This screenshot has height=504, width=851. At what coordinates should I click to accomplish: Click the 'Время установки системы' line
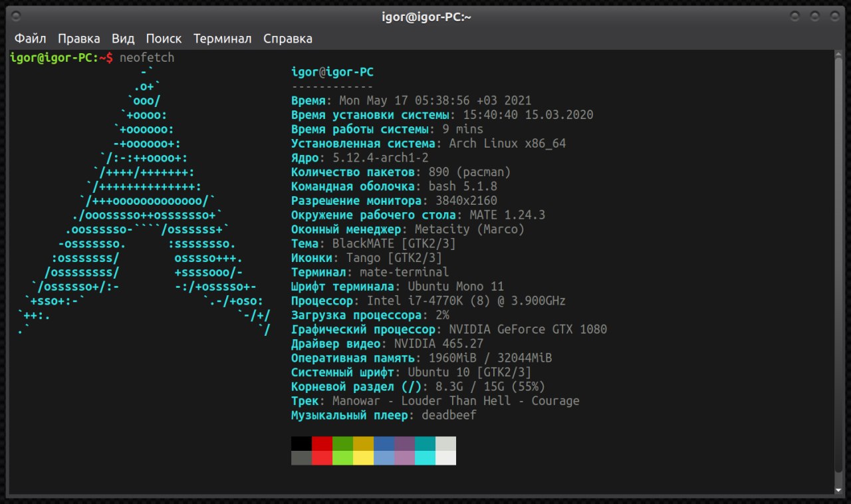pyautogui.click(x=442, y=115)
